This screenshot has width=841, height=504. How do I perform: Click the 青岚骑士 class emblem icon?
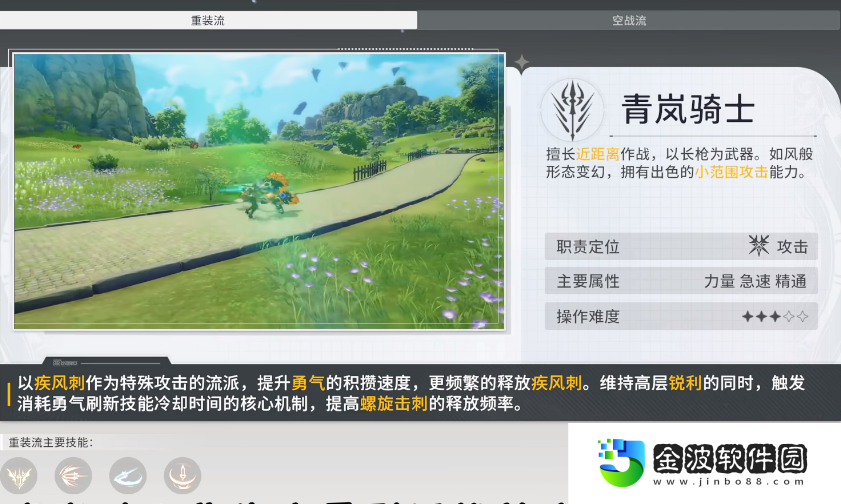(x=572, y=110)
